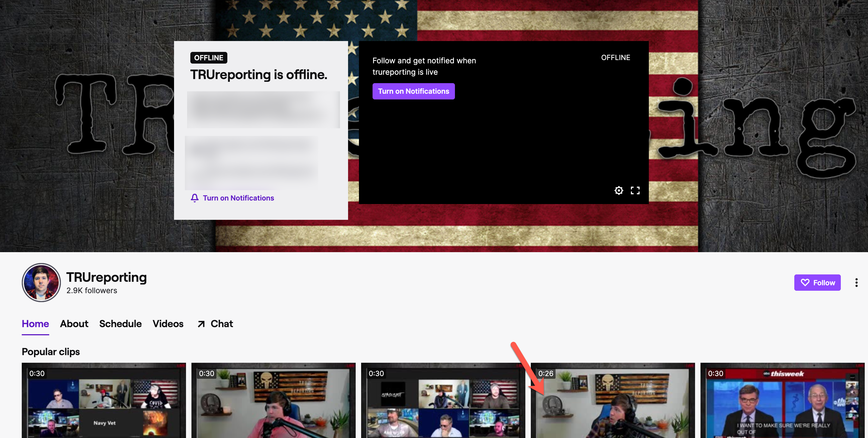Toggle follow status for TRUreporting
Image resolution: width=868 pixels, height=438 pixels.
pos(817,283)
